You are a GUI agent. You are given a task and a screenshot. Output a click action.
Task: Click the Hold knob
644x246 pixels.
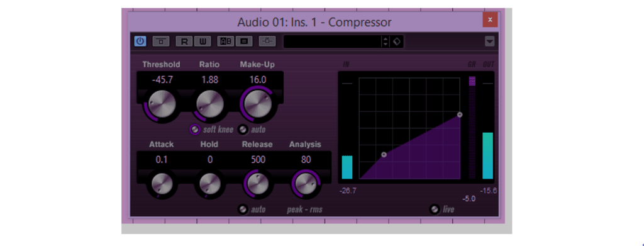tap(210, 183)
